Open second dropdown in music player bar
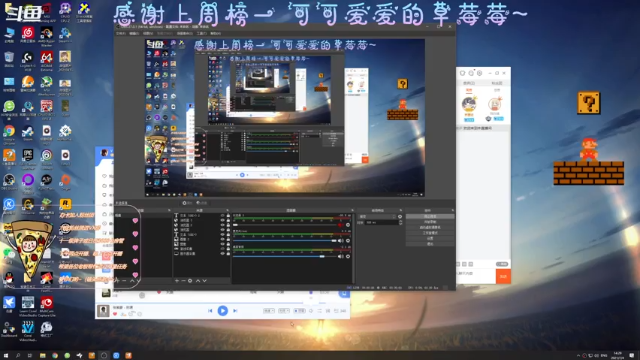The image size is (640, 360). pyautogui.click(x=284, y=311)
